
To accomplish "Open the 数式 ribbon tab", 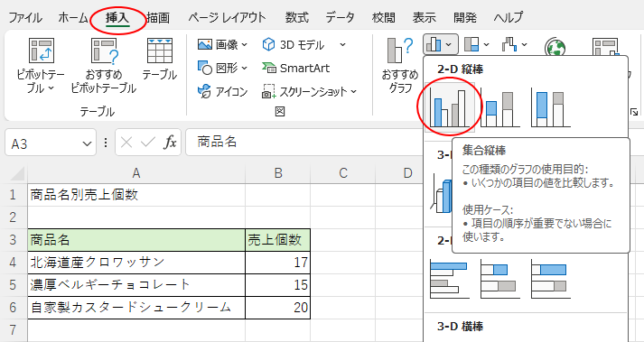I will click(296, 18).
